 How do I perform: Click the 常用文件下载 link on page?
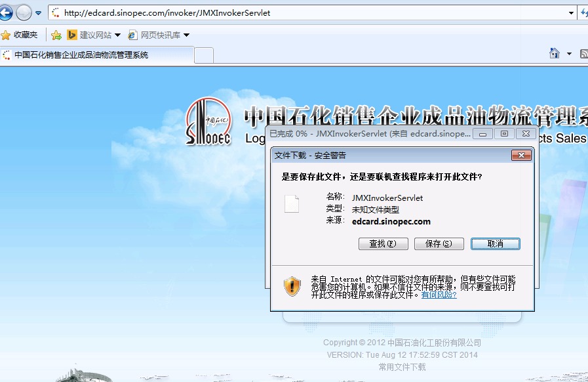point(402,367)
